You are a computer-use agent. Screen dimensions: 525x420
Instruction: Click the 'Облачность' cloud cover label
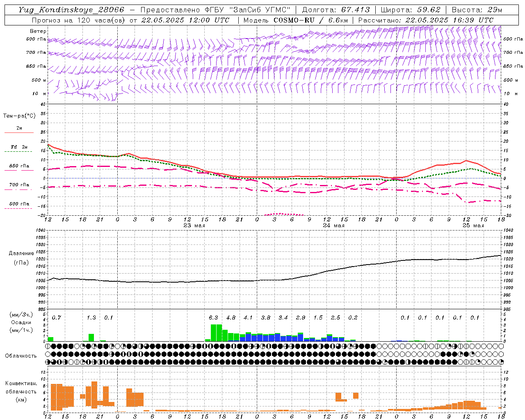tap(21, 356)
